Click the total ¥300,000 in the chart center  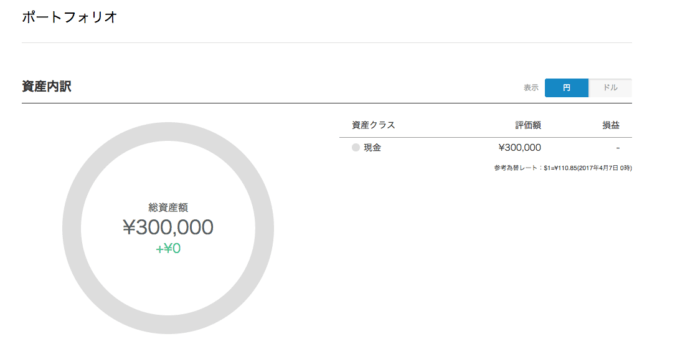tap(168, 227)
